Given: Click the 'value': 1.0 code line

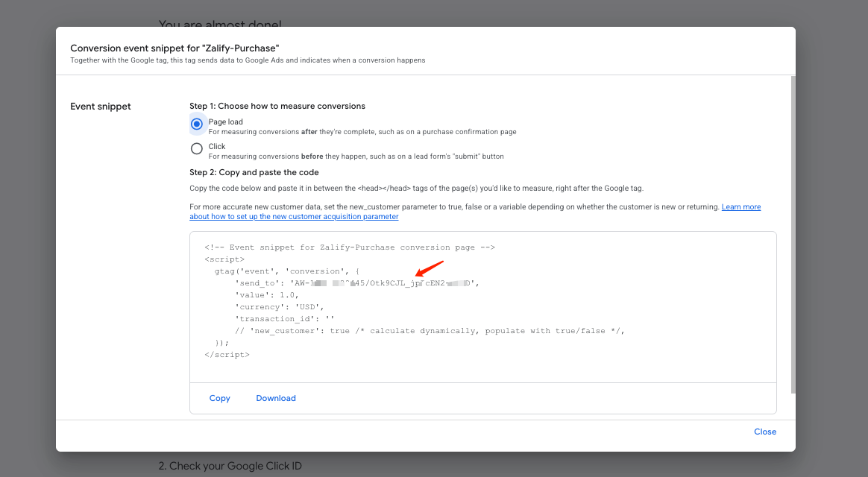Looking at the screenshot, I should coord(267,295).
